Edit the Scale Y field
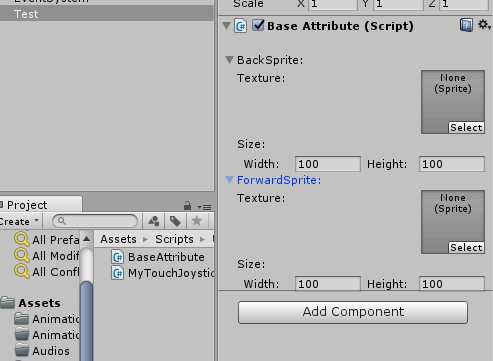Screen dimensions: 493x361 (398, 4)
